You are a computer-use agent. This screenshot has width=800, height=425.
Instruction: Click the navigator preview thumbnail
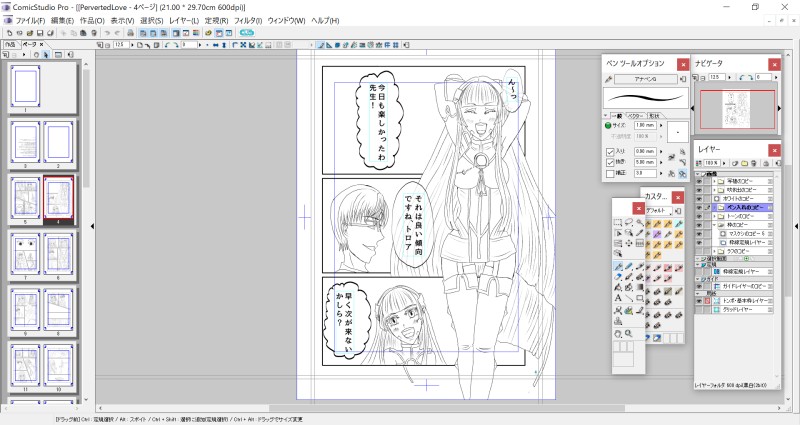[737, 109]
